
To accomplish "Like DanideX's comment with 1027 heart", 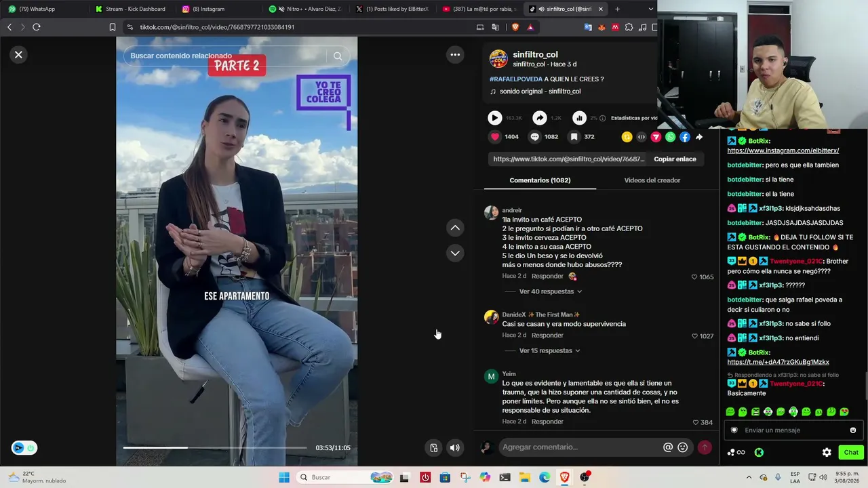I will coord(694,336).
